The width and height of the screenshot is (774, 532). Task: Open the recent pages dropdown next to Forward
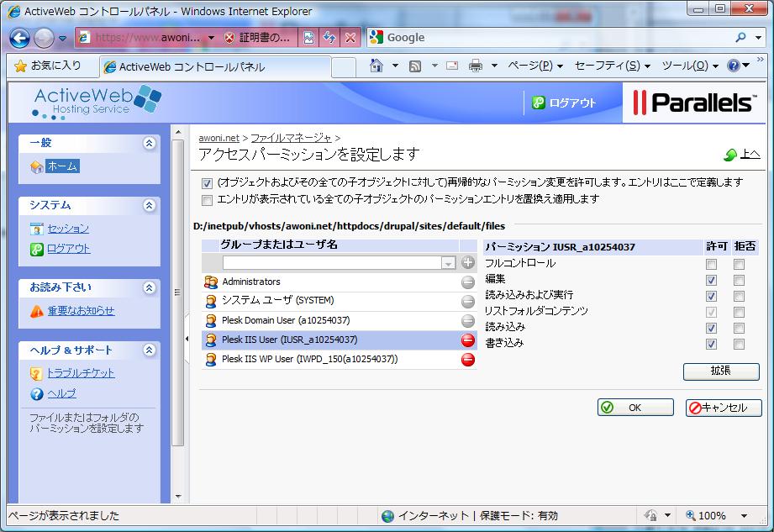(63, 38)
